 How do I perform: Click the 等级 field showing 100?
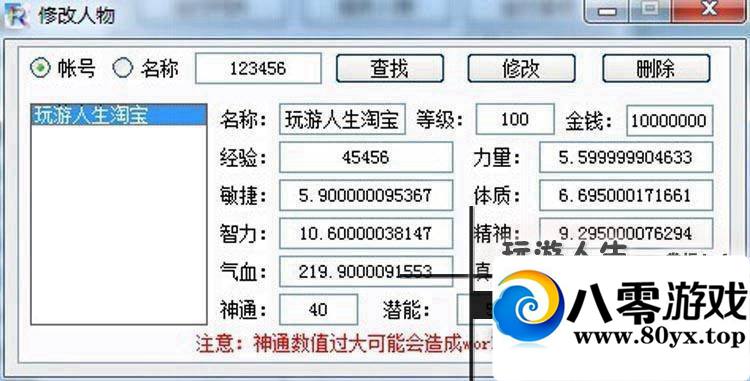coord(515,119)
